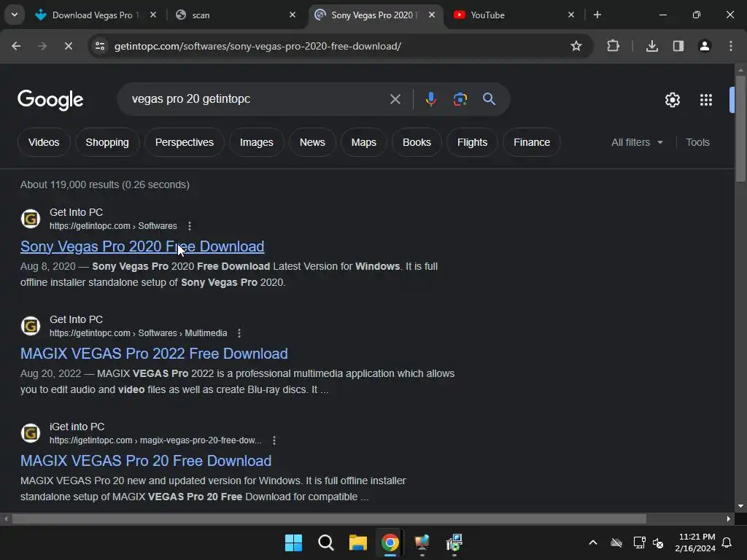
Task: Open MAGIX VEGAS Pro 2022 Free Download link
Action: [x=154, y=354]
